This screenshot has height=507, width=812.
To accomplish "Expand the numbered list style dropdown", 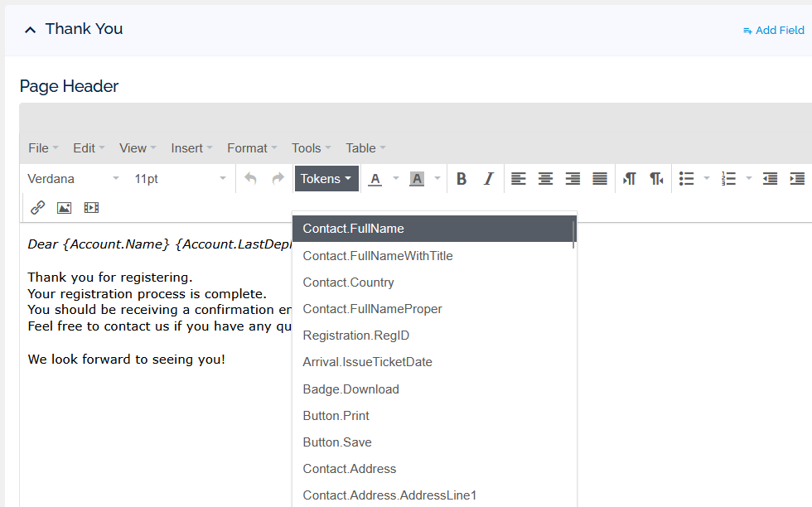I will pyautogui.click(x=748, y=178).
